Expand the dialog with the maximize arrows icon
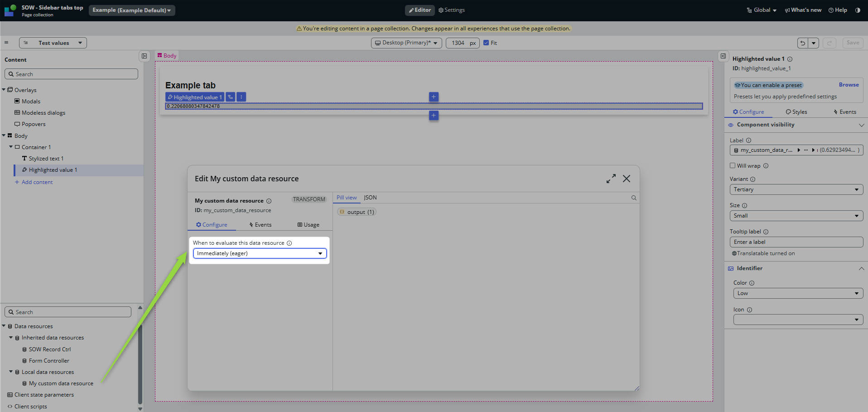This screenshot has width=868, height=412. coord(611,179)
